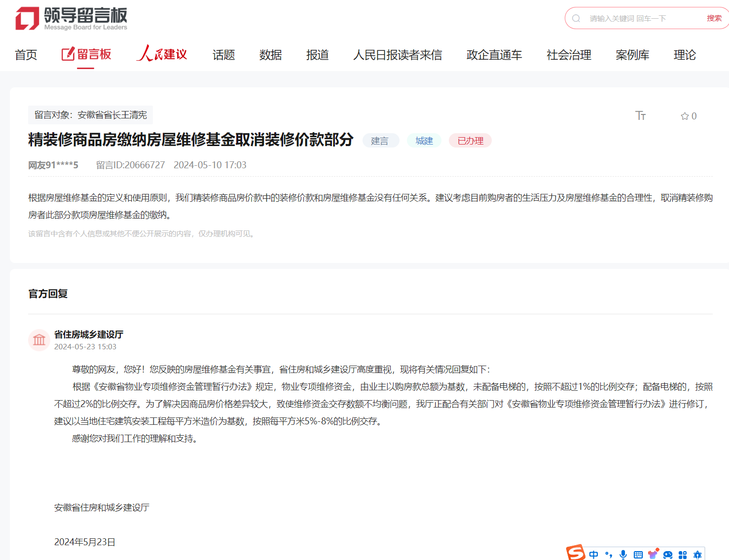Open the 人民建议 navigation tab
This screenshot has height=560, width=729.
pyautogui.click(x=162, y=54)
